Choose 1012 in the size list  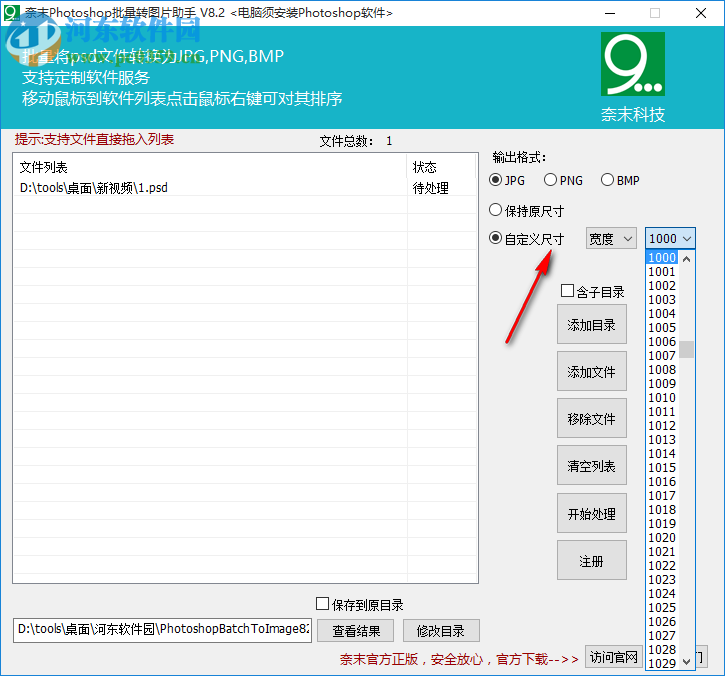[x=662, y=425]
